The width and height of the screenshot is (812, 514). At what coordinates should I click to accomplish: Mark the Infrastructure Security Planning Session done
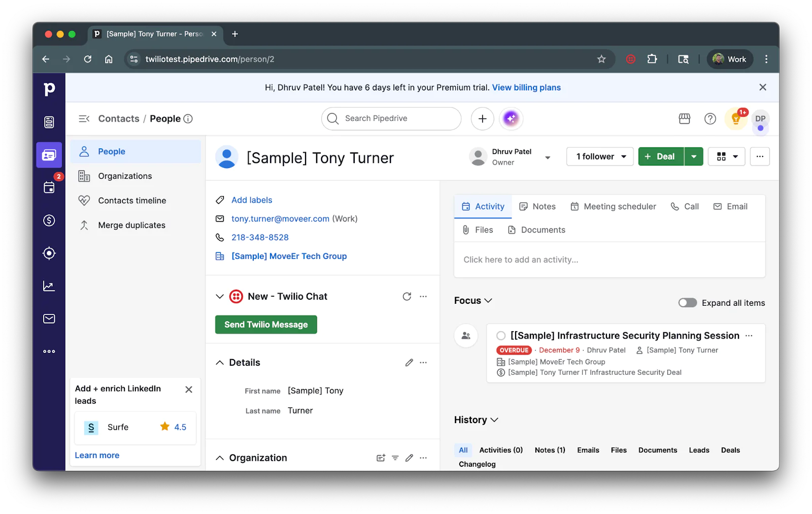(501, 336)
